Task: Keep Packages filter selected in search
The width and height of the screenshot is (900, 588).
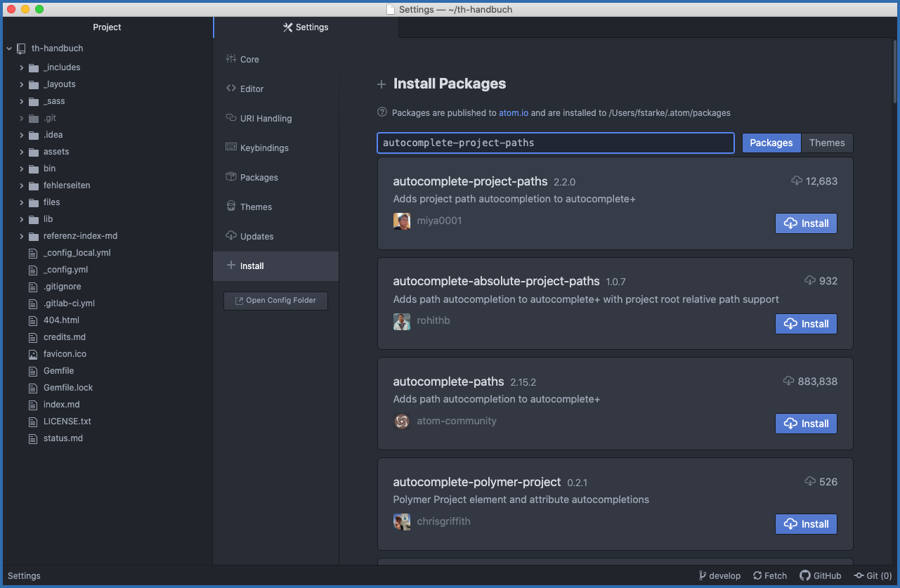Action: (771, 143)
